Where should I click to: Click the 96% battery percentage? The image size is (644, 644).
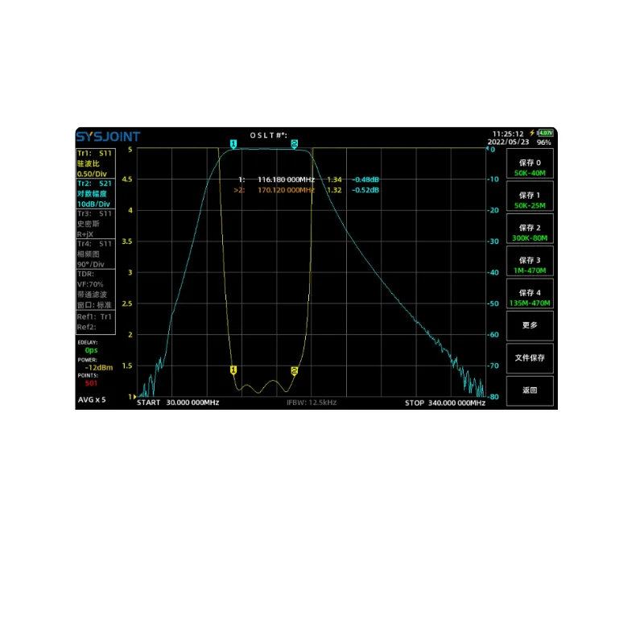click(x=544, y=142)
